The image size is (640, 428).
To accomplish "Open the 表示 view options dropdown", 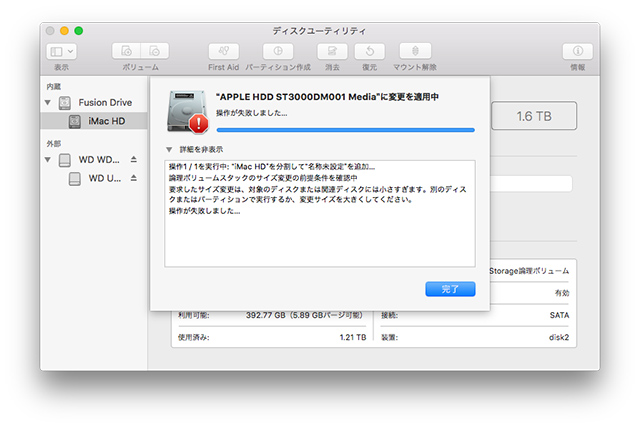I will 61,51.
